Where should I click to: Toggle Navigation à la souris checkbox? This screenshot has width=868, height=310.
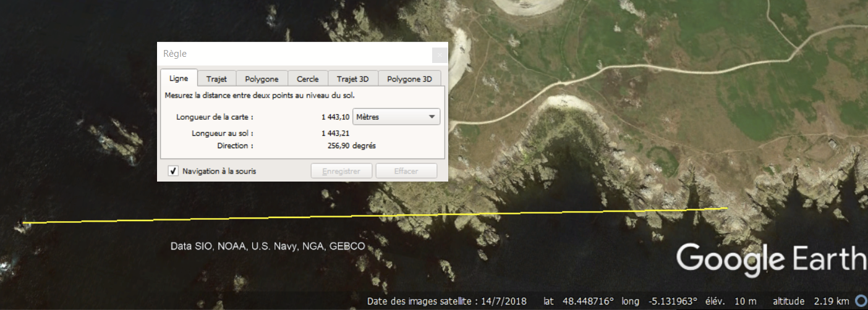click(174, 171)
